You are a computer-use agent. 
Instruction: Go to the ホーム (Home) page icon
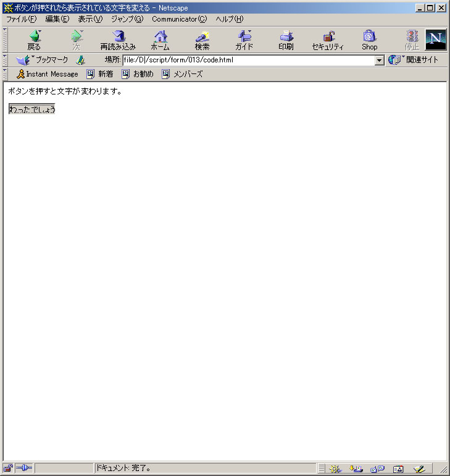pyautogui.click(x=160, y=40)
